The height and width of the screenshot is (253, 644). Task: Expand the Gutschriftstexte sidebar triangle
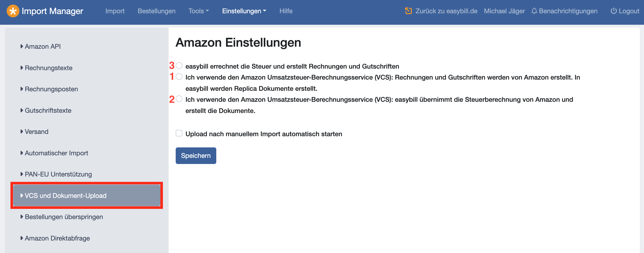tap(22, 110)
